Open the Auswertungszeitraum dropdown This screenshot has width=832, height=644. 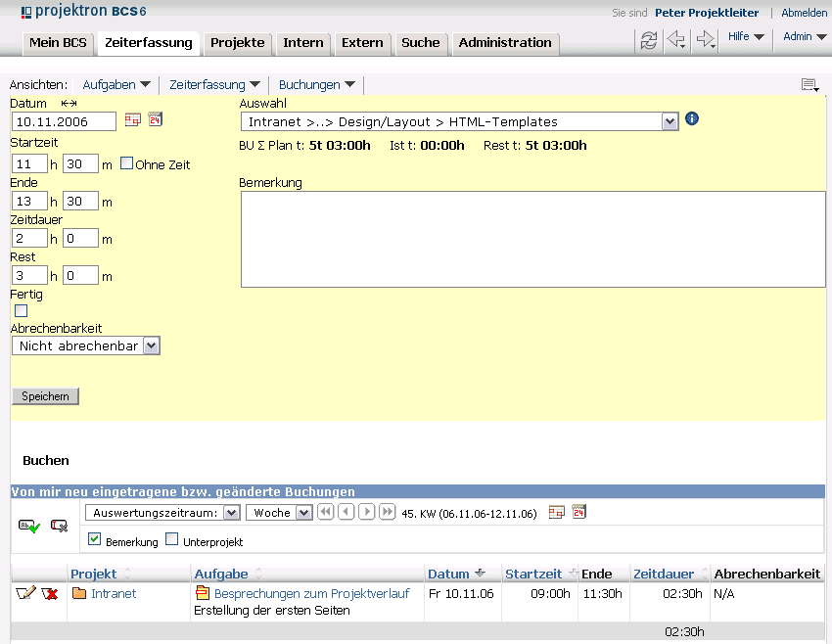pos(231,513)
